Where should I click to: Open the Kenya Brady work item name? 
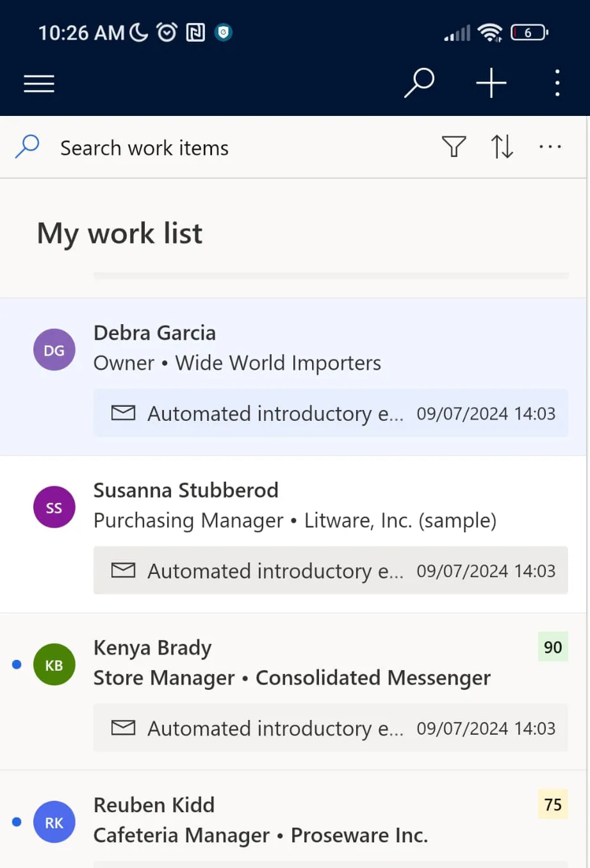click(152, 648)
